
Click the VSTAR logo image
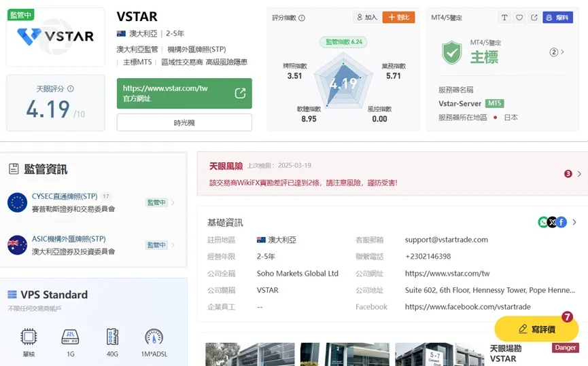[56, 37]
